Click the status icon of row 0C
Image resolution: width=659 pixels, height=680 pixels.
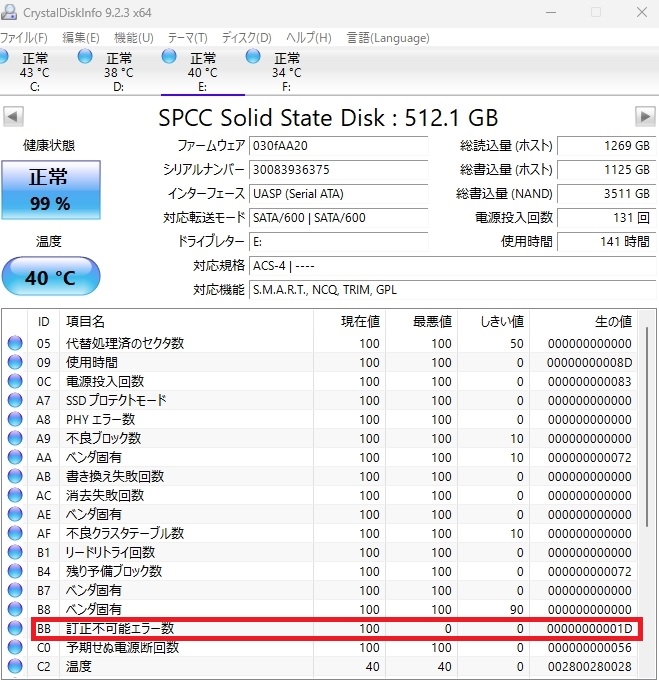[x=15, y=381]
